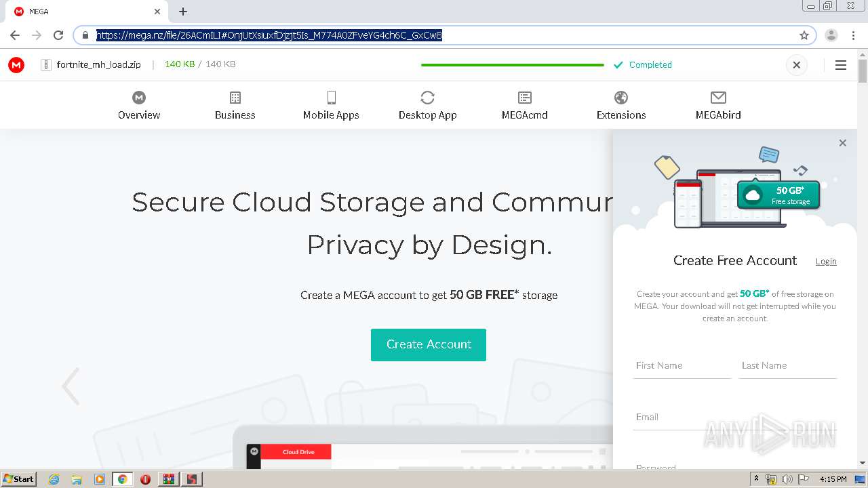Open the Overview section
Screen dimensions: 868x488
(139, 106)
